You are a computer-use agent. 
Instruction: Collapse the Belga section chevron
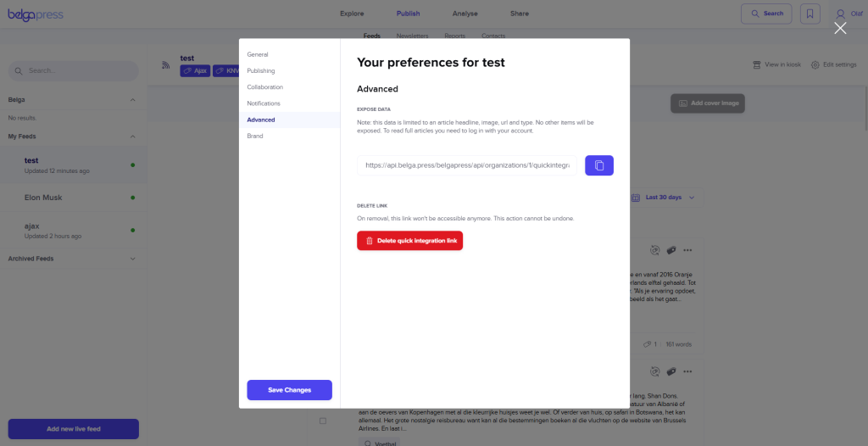click(132, 100)
